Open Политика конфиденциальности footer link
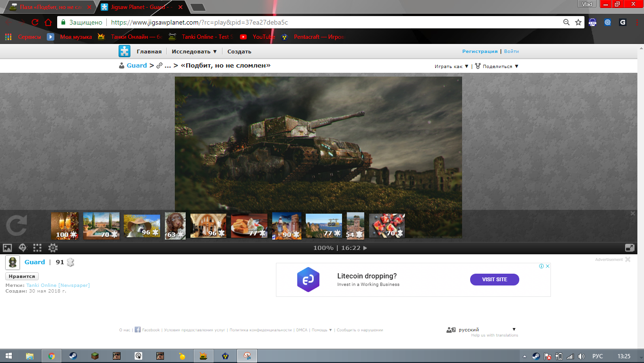Screen dimensions: 644x363 (260, 330)
